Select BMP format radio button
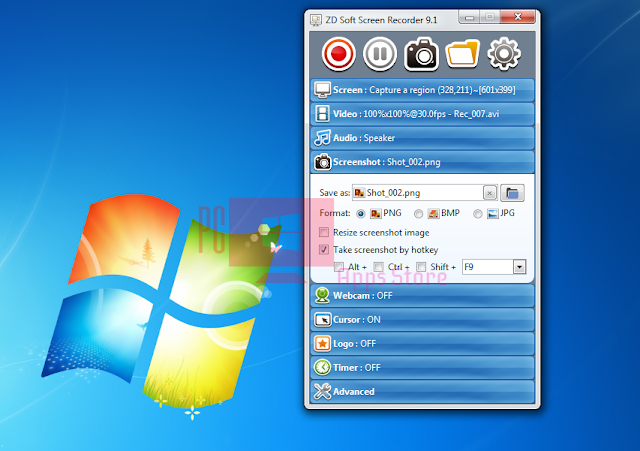Screen dimensions: 640x451 [418, 213]
